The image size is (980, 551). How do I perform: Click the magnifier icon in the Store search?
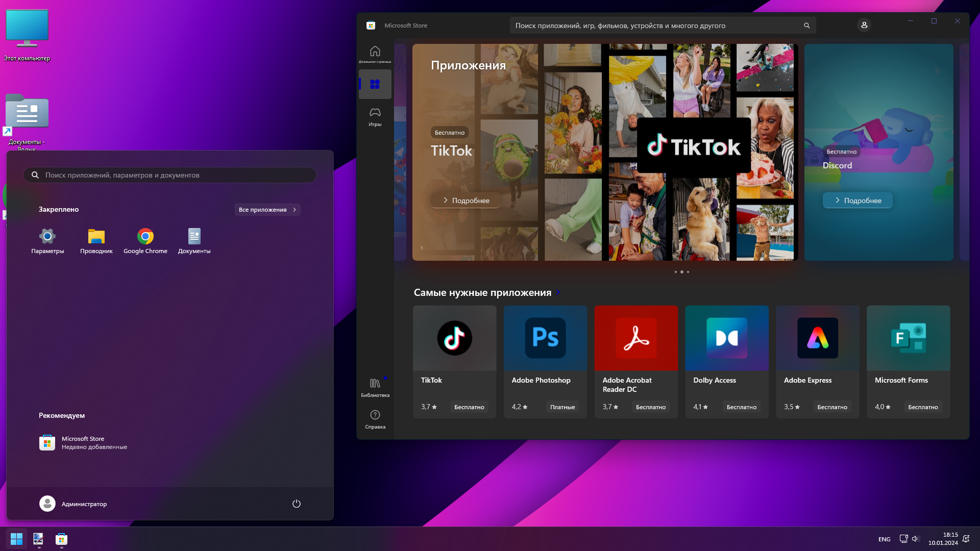tap(806, 26)
